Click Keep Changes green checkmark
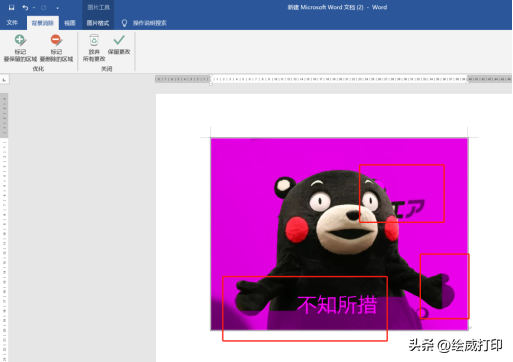Viewport: 513px width, 362px height. (119, 45)
